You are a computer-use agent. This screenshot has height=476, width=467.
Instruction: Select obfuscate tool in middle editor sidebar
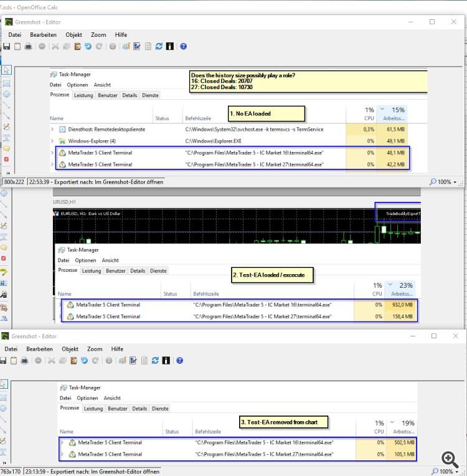tap(4, 283)
